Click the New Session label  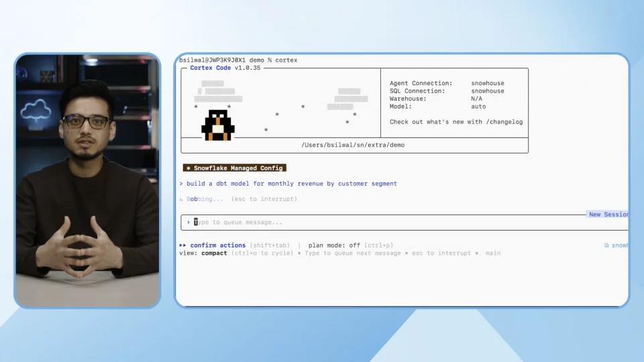[x=608, y=215]
